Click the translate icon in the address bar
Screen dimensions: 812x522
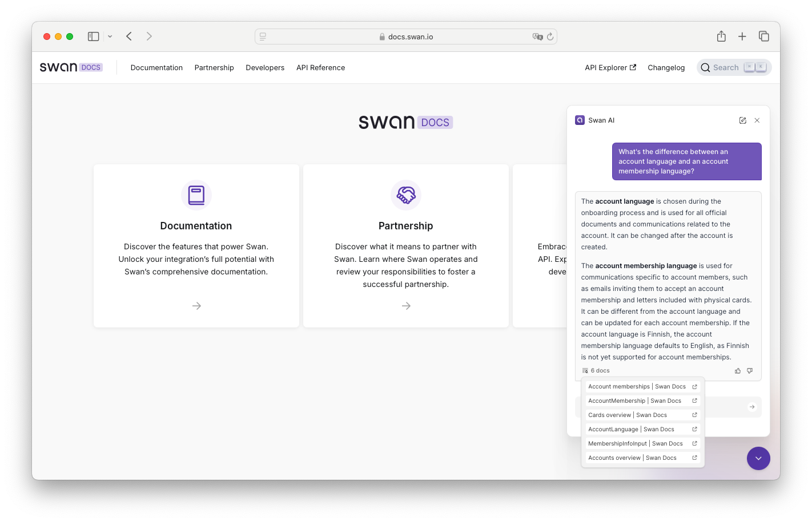pyautogui.click(x=537, y=36)
